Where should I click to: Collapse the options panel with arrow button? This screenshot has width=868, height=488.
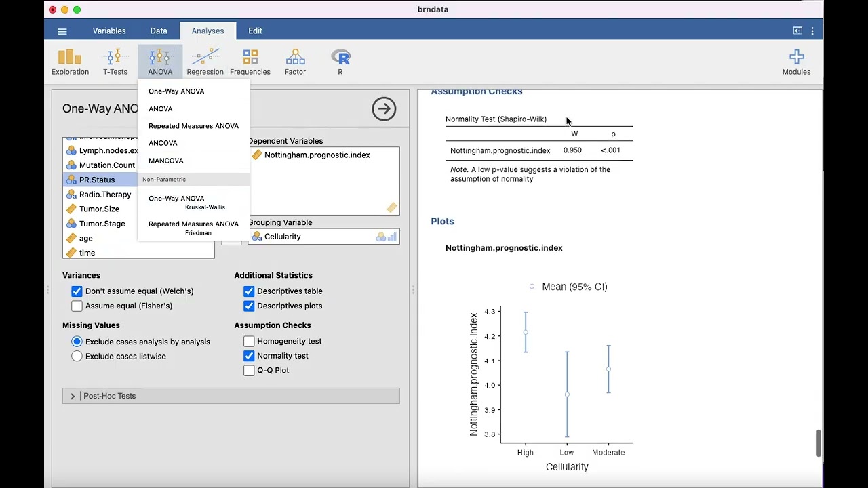(x=384, y=108)
